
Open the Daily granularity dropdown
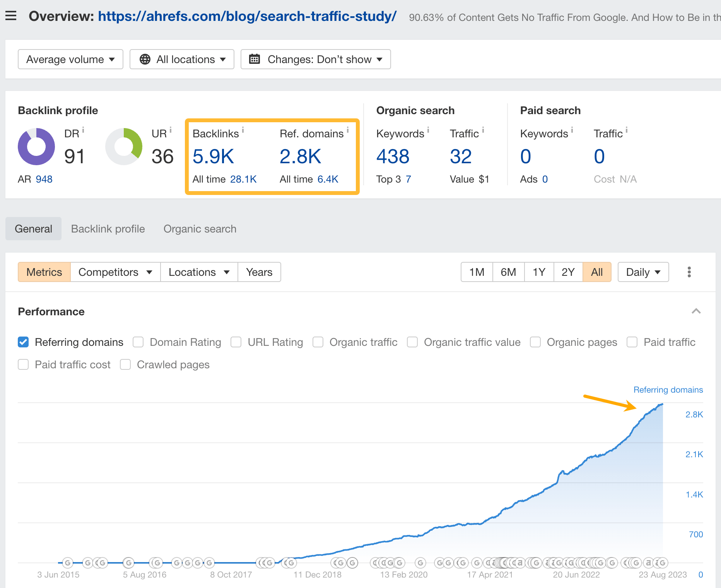(x=642, y=272)
